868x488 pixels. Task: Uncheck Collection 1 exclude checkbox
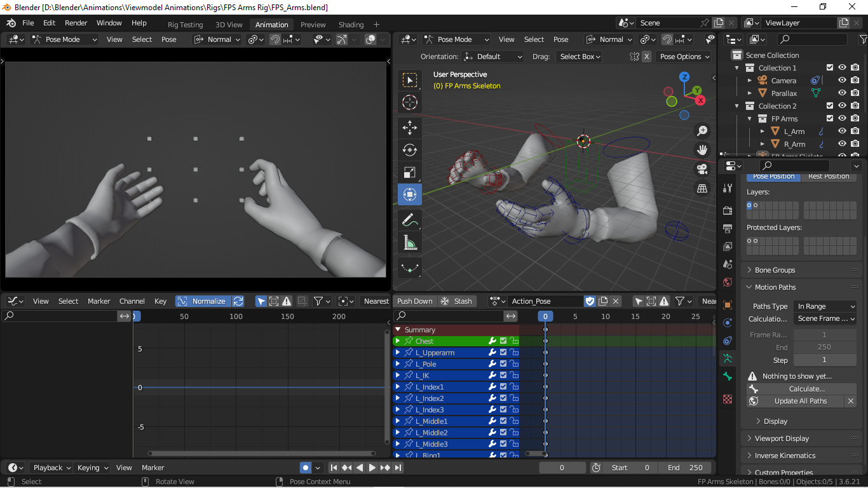click(829, 68)
